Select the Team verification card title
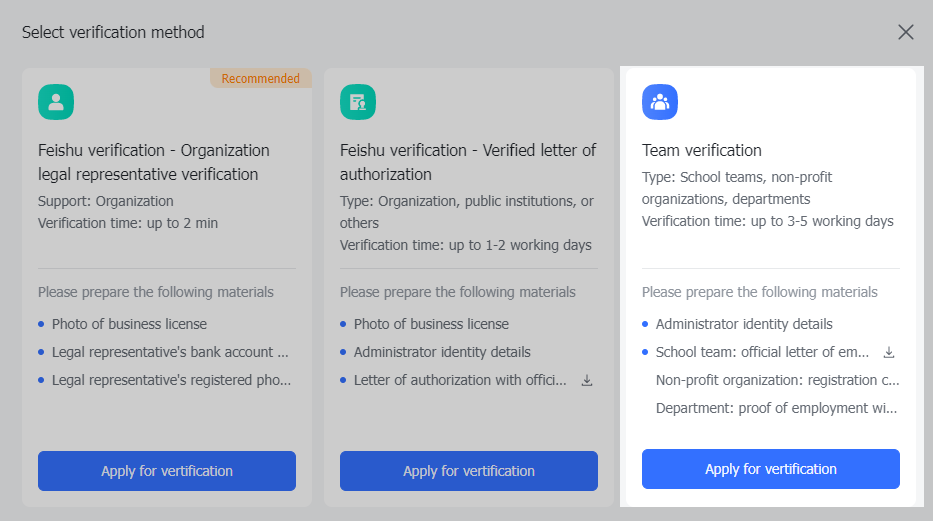The image size is (933, 521). point(702,150)
